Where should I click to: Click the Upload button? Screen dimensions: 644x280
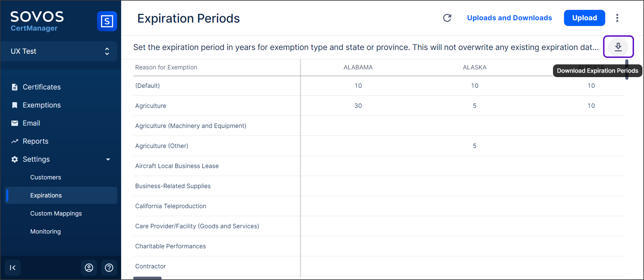point(584,18)
